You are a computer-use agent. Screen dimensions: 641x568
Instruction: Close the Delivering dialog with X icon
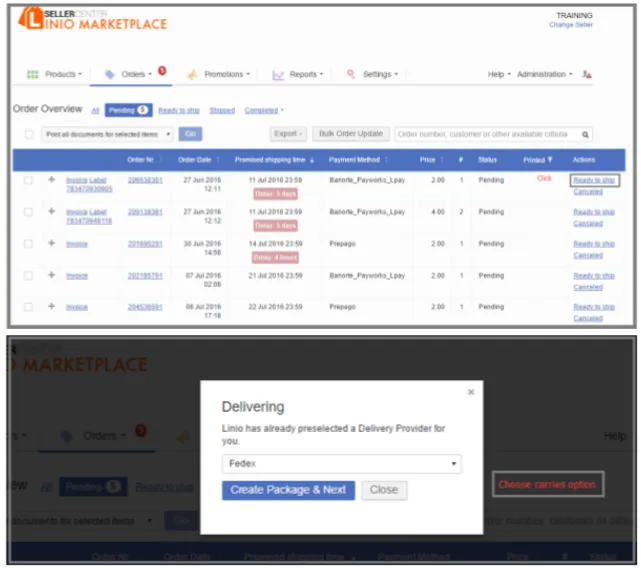(x=471, y=392)
